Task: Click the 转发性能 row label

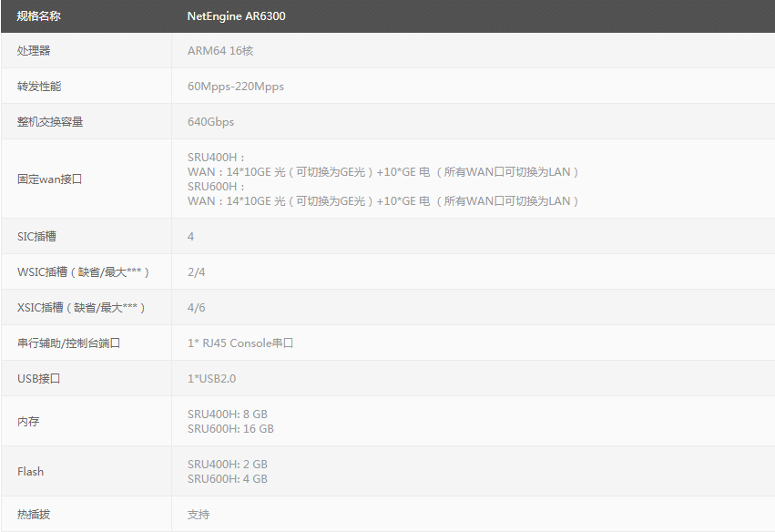Action: [39, 86]
